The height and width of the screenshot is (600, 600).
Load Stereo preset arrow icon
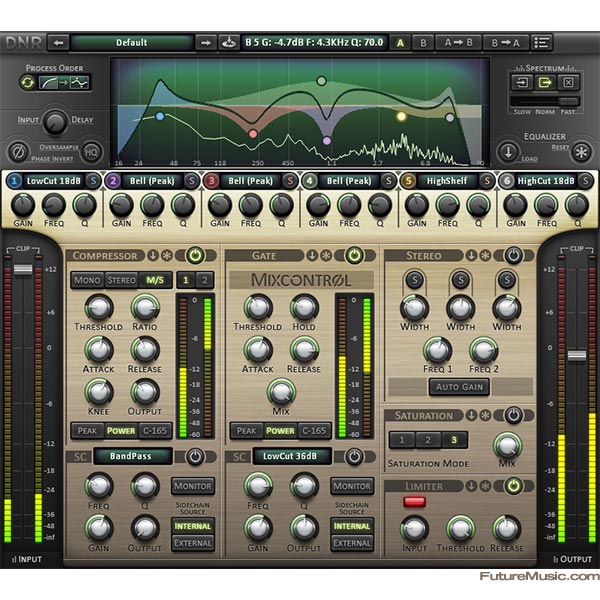point(471,255)
